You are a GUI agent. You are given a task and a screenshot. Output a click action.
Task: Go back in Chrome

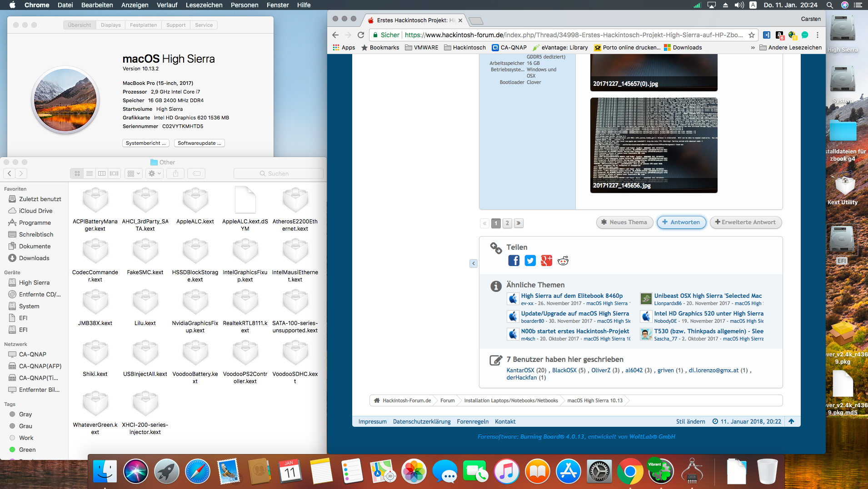[x=335, y=35]
